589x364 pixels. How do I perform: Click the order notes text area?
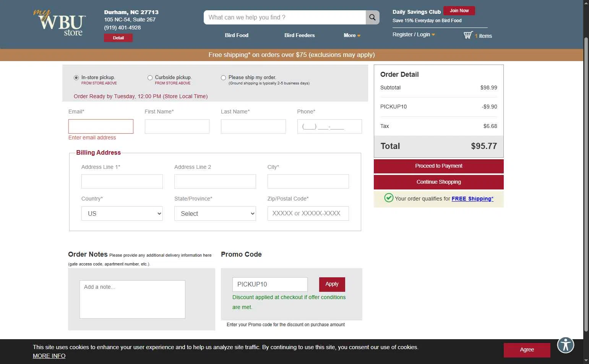(132, 299)
